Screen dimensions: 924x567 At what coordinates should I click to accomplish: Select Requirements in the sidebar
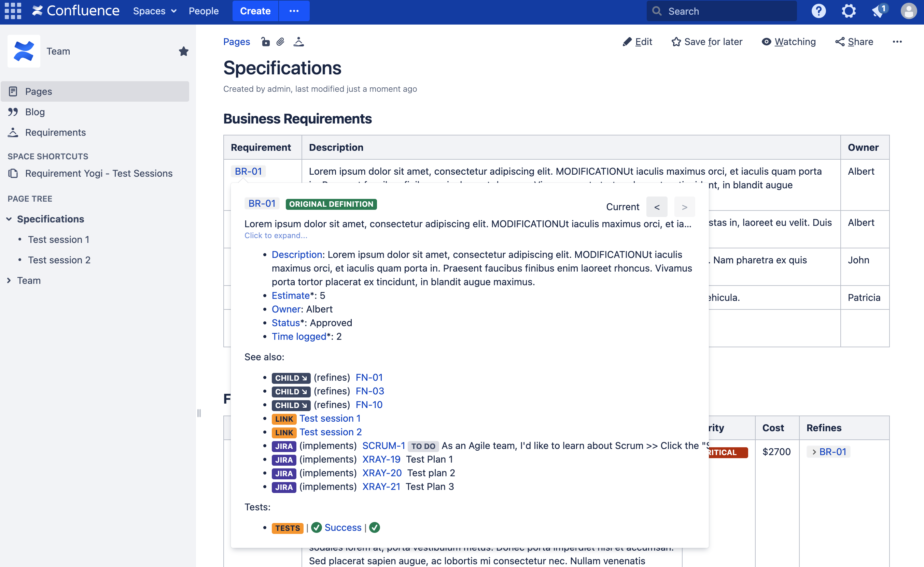[x=55, y=132]
